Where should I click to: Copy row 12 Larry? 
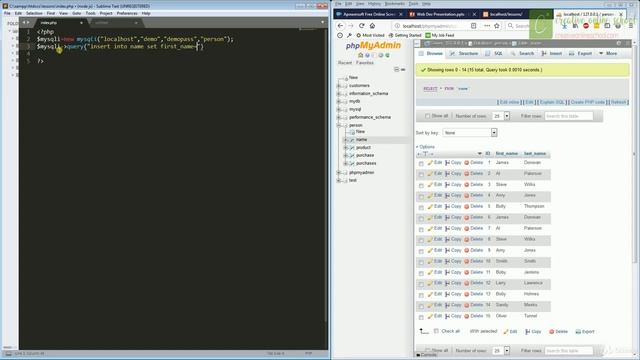click(453, 283)
